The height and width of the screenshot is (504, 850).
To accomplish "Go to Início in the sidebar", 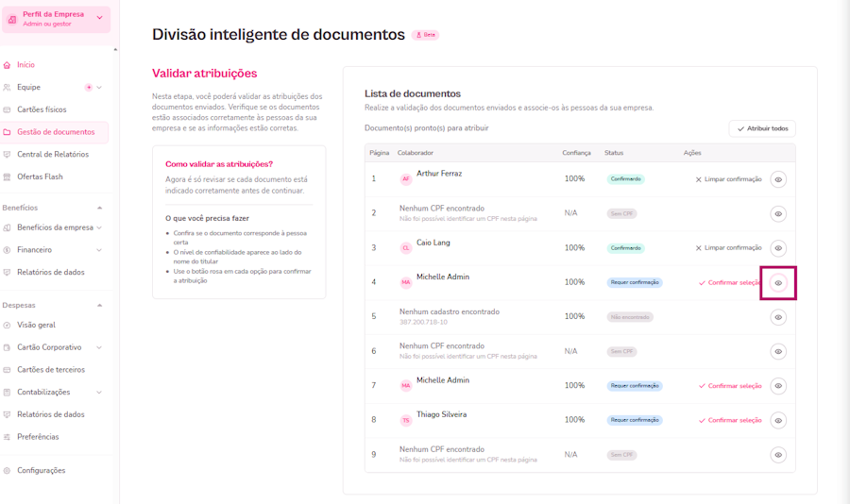I will coord(25,64).
